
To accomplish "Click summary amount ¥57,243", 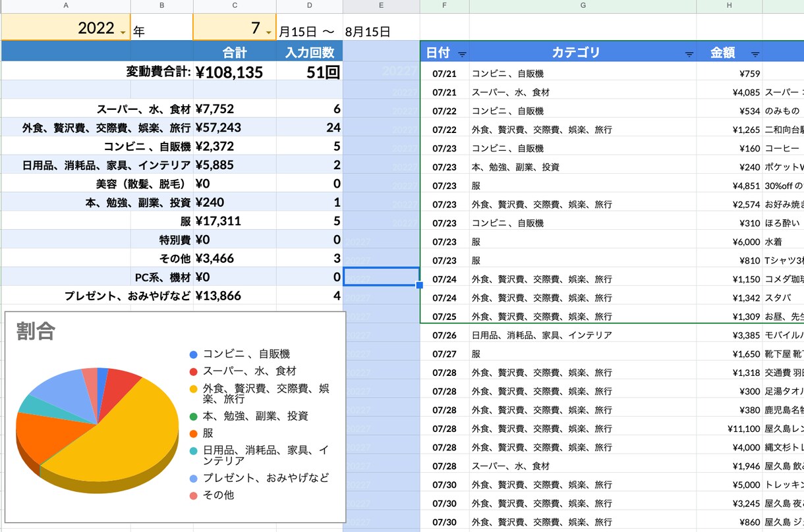I will pos(235,127).
